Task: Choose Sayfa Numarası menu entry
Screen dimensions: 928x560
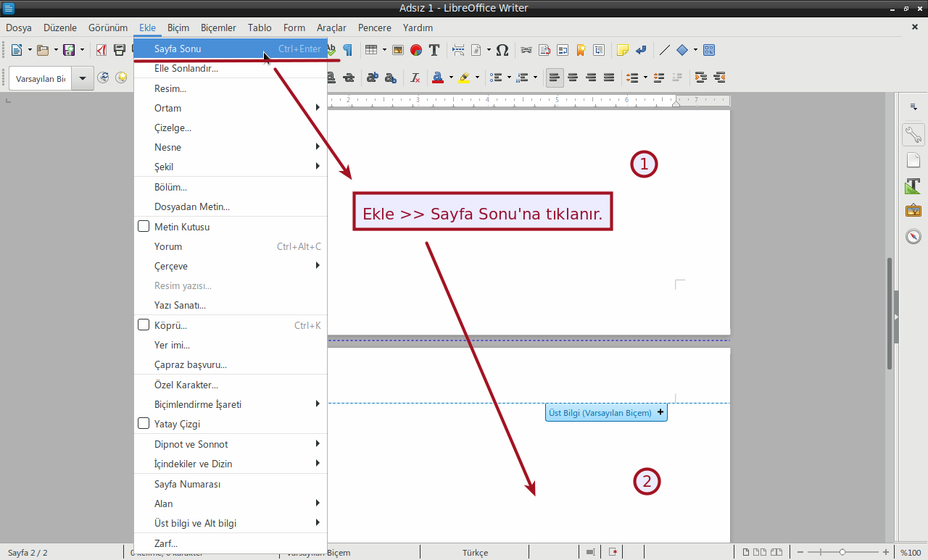Action: (x=231, y=484)
